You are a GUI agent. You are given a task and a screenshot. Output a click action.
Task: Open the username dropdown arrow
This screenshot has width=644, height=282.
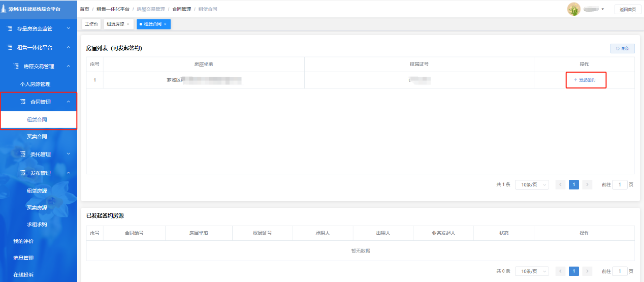pyautogui.click(x=602, y=9)
